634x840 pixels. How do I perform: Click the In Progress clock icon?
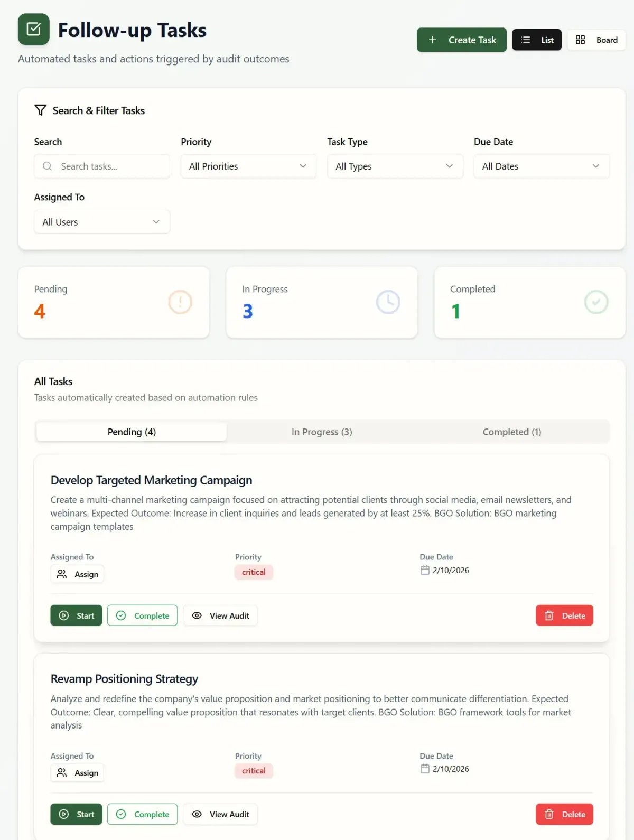point(388,302)
